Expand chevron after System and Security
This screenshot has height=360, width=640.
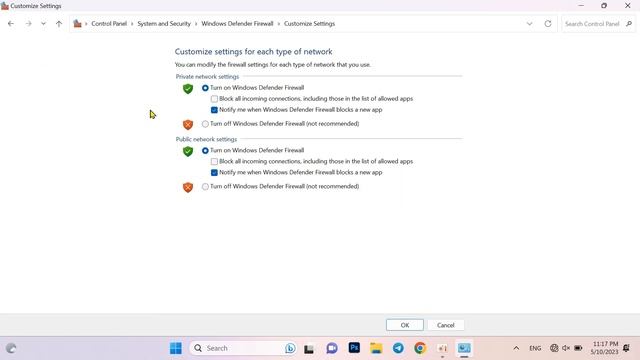coord(196,24)
